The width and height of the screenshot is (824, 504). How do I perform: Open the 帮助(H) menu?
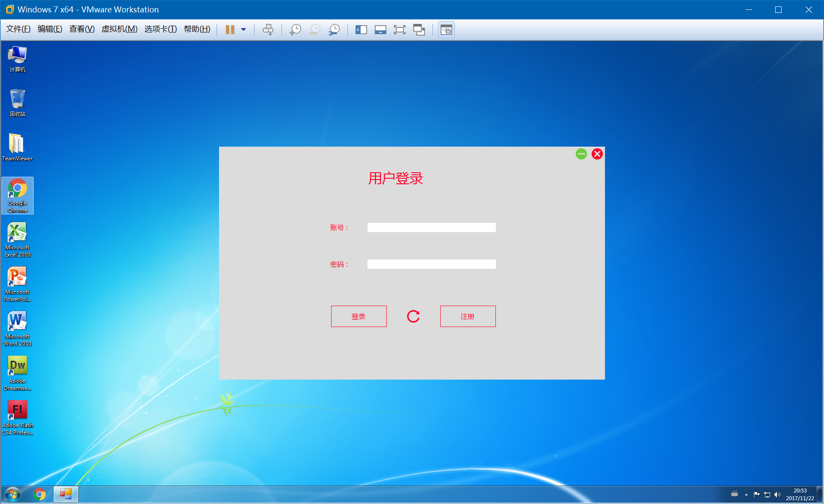[197, 29]
